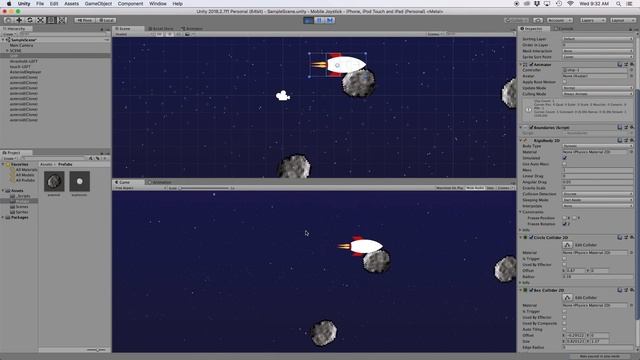Viewport: 640px width, 360px height.
Task: Switch to the Asset Store tab
Action: point(161,29)
